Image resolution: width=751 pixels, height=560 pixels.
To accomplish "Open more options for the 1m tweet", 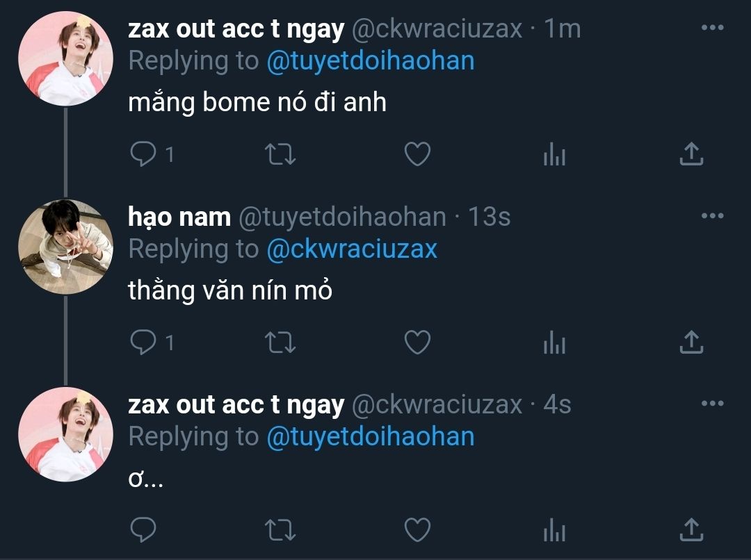I will pyautogui.click(x=712, y=27).
